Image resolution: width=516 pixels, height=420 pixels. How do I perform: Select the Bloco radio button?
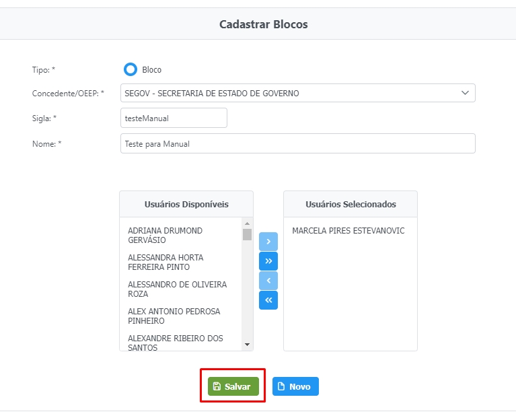[x=131, y=69]
